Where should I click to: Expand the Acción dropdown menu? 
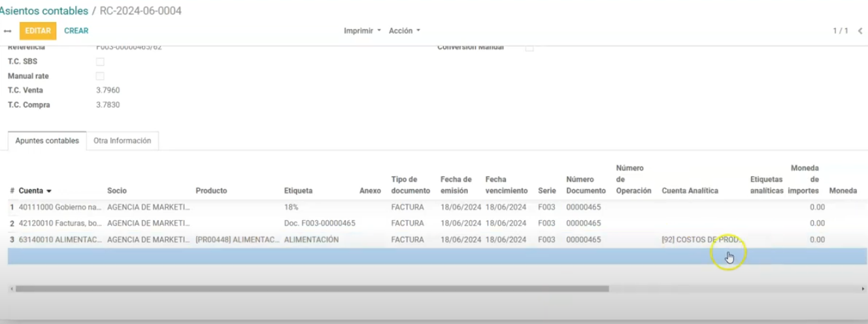pos(404,31)
